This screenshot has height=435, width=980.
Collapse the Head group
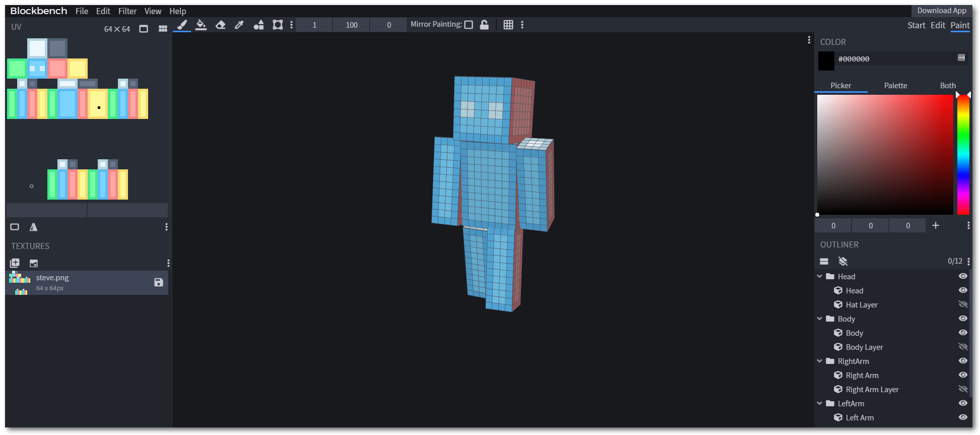point(820,276)
